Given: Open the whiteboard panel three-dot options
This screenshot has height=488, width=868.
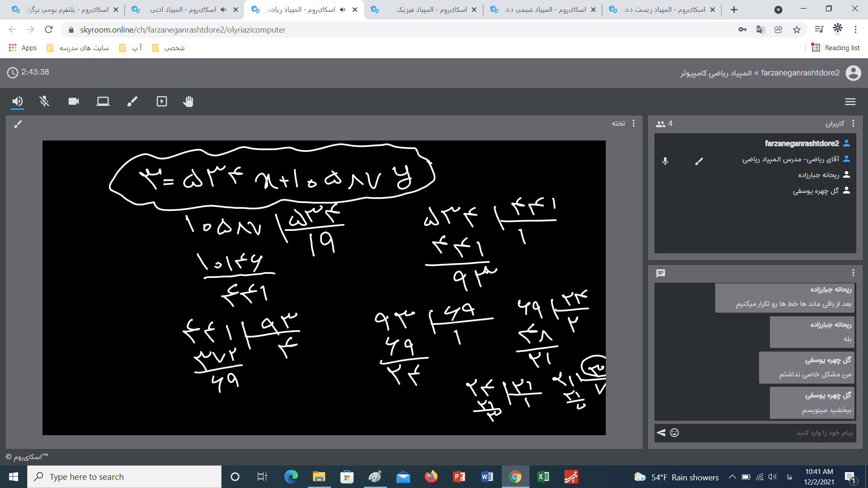Looking at the screenshot, I should [633, 123].
